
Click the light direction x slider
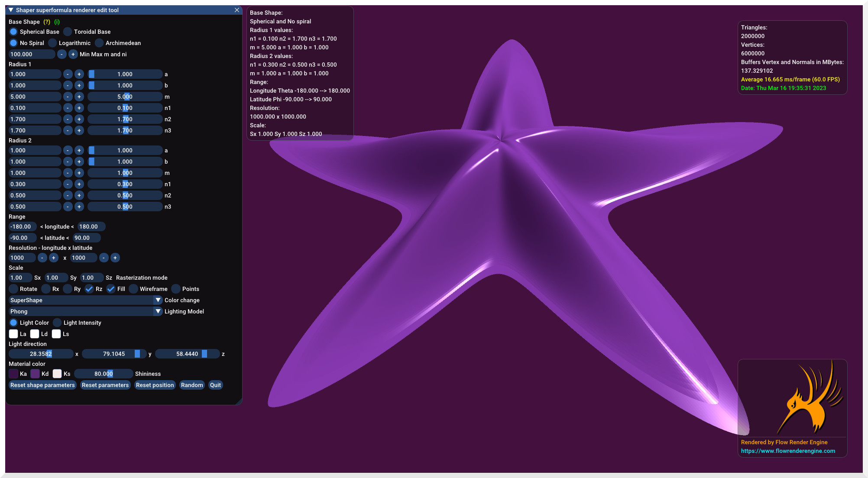point(41,354)
